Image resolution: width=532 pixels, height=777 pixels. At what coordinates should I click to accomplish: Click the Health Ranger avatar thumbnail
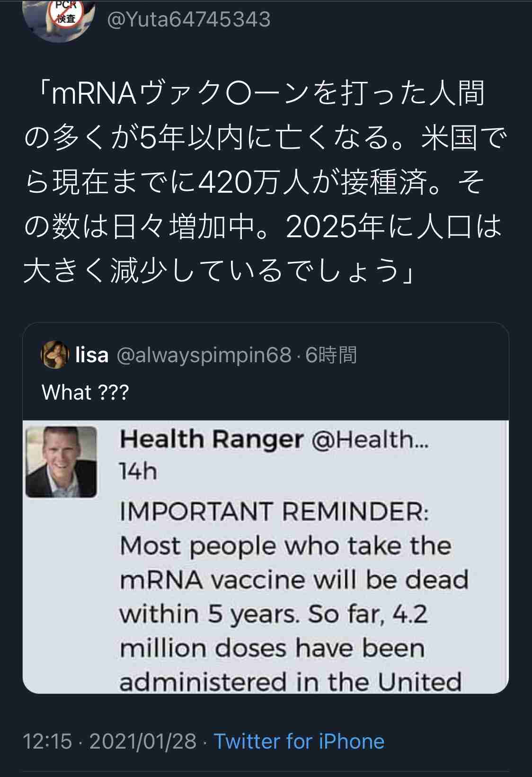[x=62, y=462]
